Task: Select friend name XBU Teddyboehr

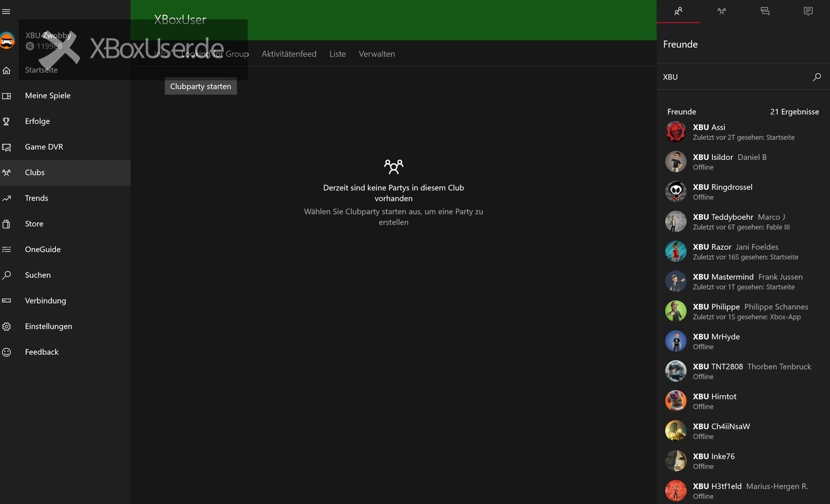Action: [723, 217]
